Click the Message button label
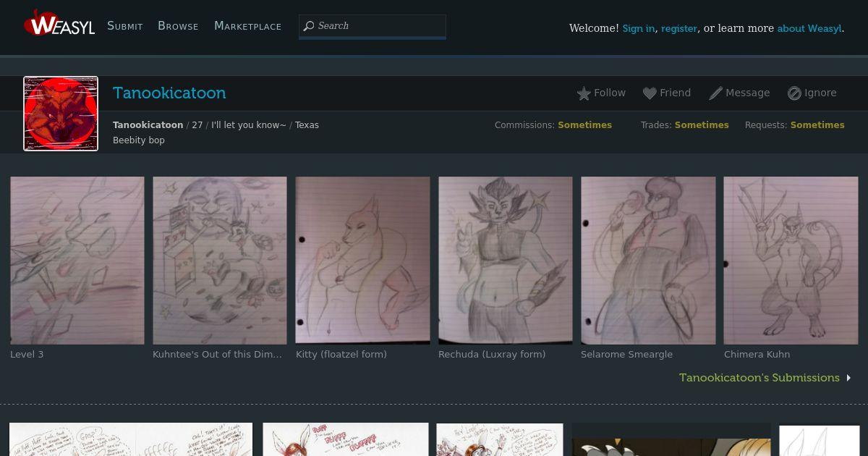This screenshot has width=868, height=456. tap(747, 93)
